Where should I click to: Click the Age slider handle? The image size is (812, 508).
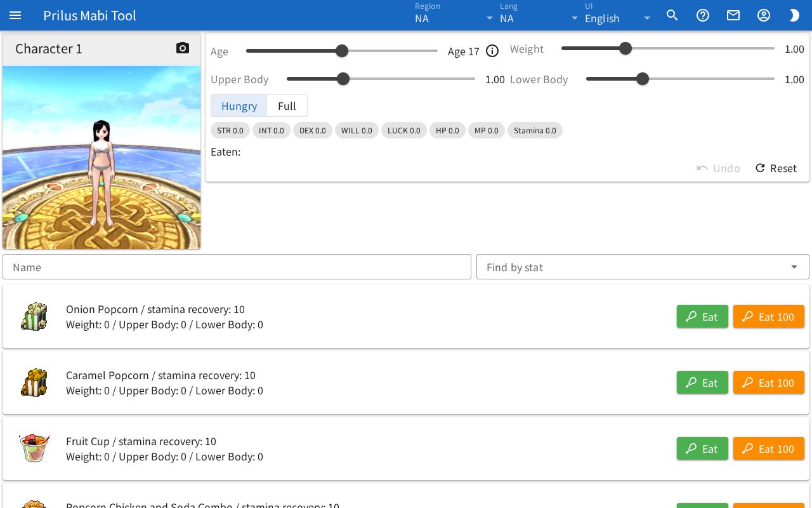point(342,51)
